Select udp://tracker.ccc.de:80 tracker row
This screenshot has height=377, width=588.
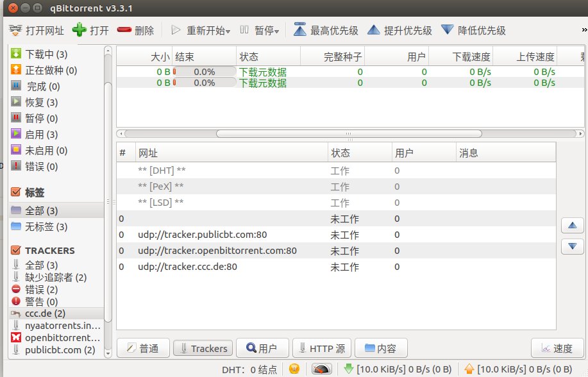tap(336, 267)
